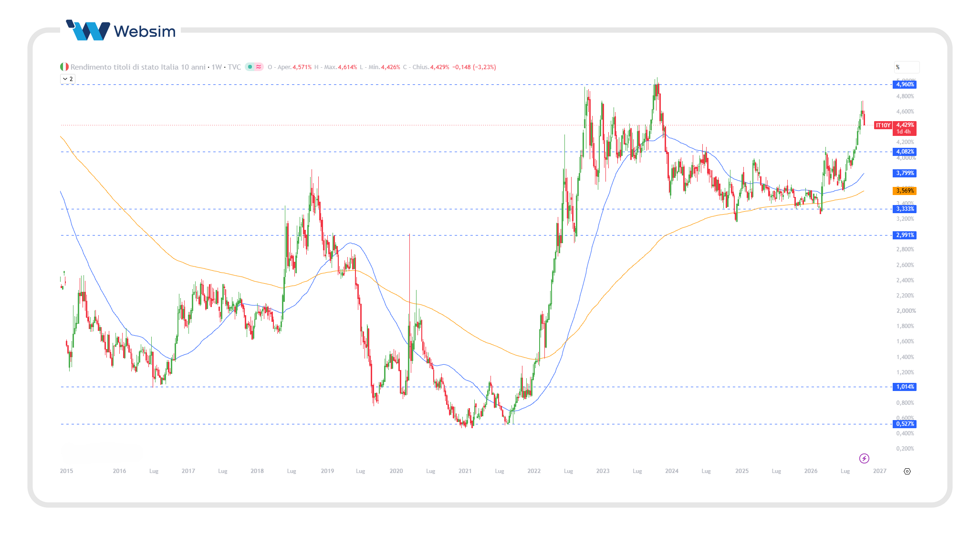Click the opening value 4,571%

coord(302,67)
